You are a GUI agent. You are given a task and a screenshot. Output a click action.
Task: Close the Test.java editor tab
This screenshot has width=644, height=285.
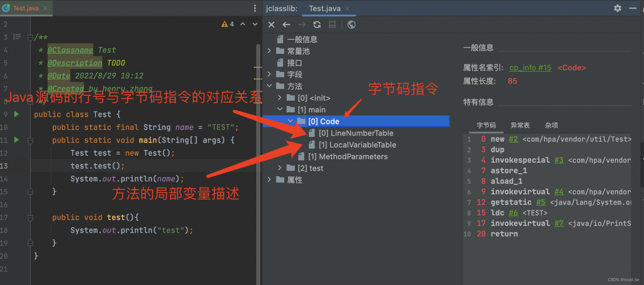[x=46, y=9]
